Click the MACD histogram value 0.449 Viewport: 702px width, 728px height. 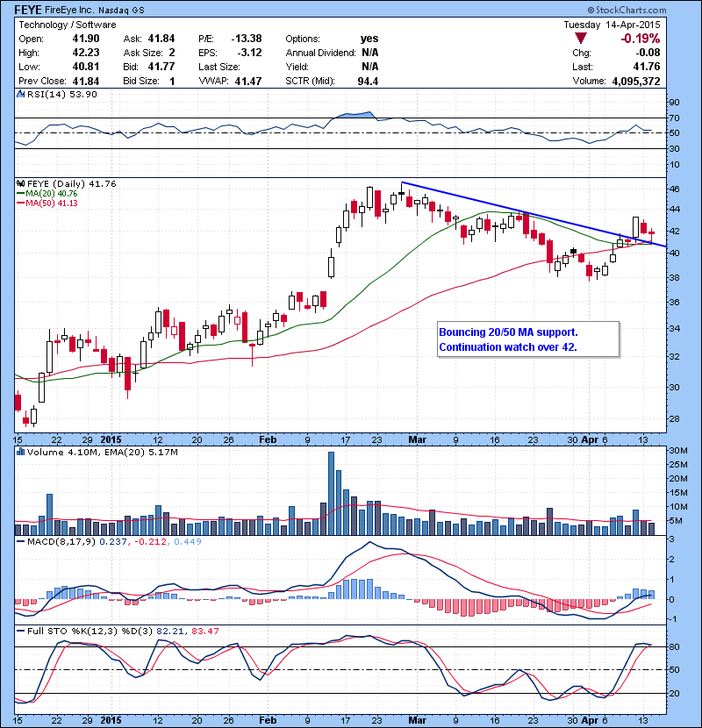click(188, 541)
